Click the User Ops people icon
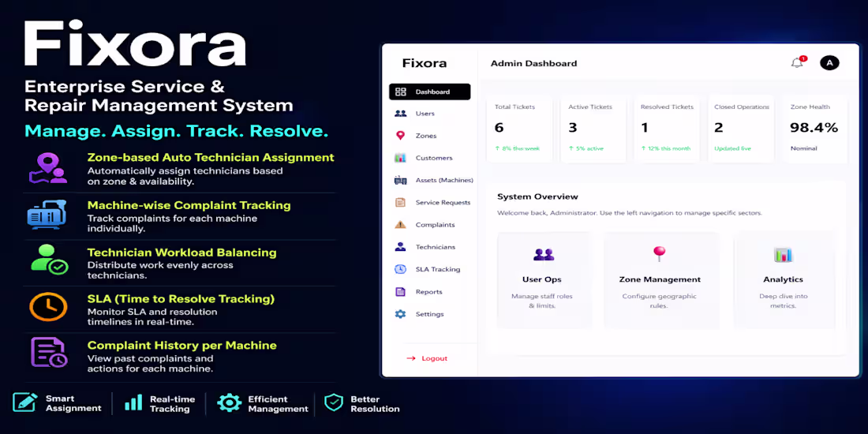 544,255
